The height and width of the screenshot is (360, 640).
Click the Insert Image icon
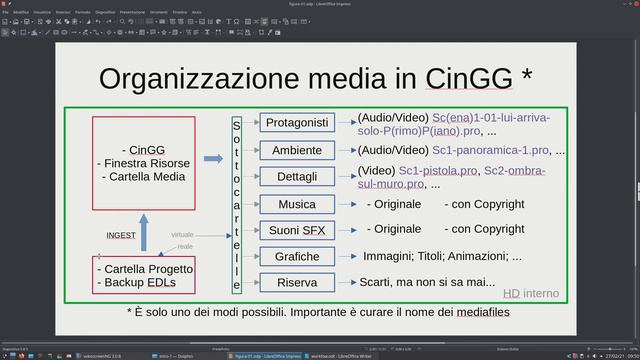(x=202, y=22)
